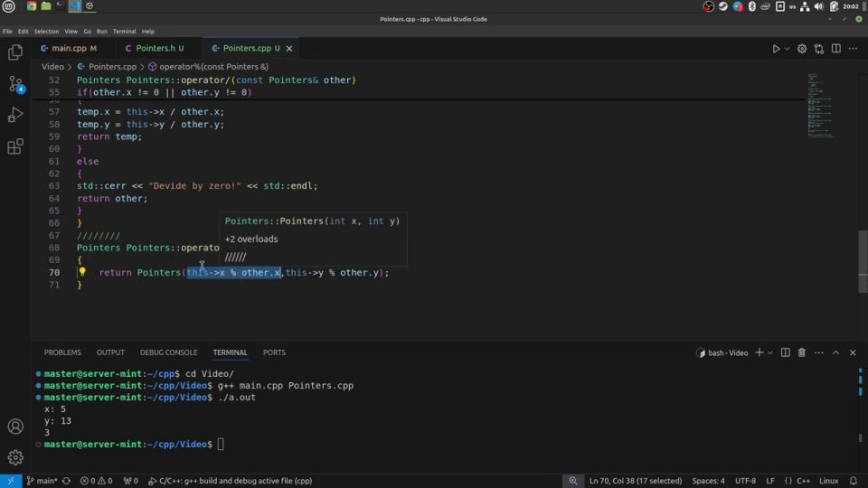The width and height of the screenshot is (868, 488).
Task: Open the Extensions view
Action: click(x=15, y=146)
